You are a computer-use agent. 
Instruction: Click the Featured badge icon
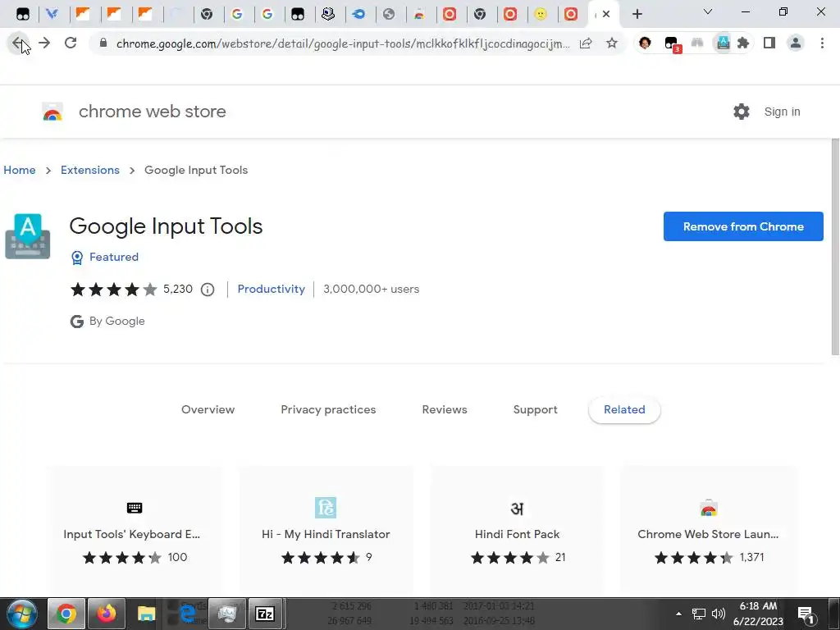pos(77,258)
